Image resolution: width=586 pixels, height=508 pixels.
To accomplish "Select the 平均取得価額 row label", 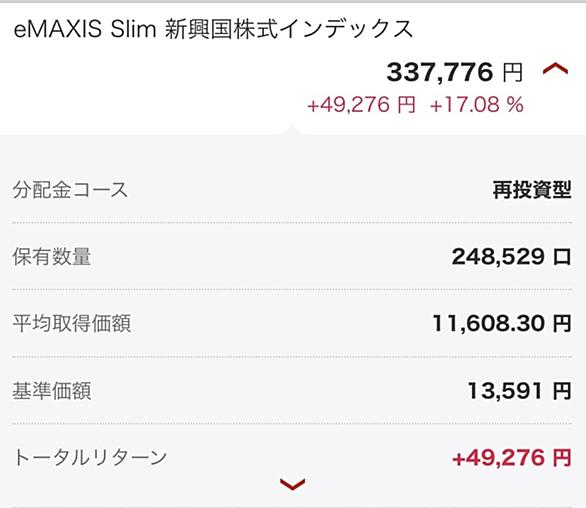I will pos(71,323).
